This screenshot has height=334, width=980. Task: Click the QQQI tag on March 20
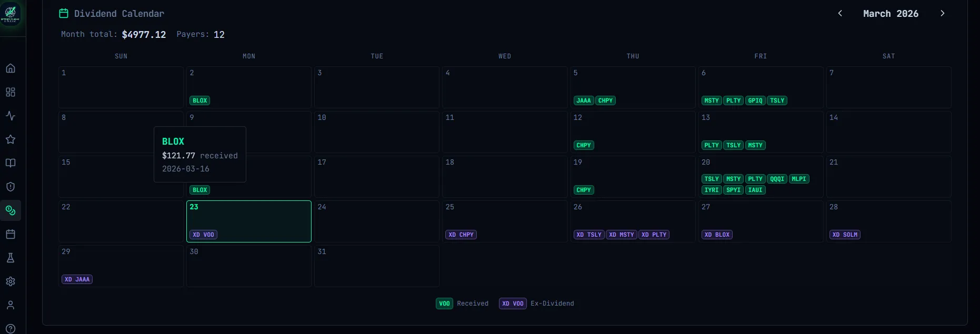[x=777, y=179]
